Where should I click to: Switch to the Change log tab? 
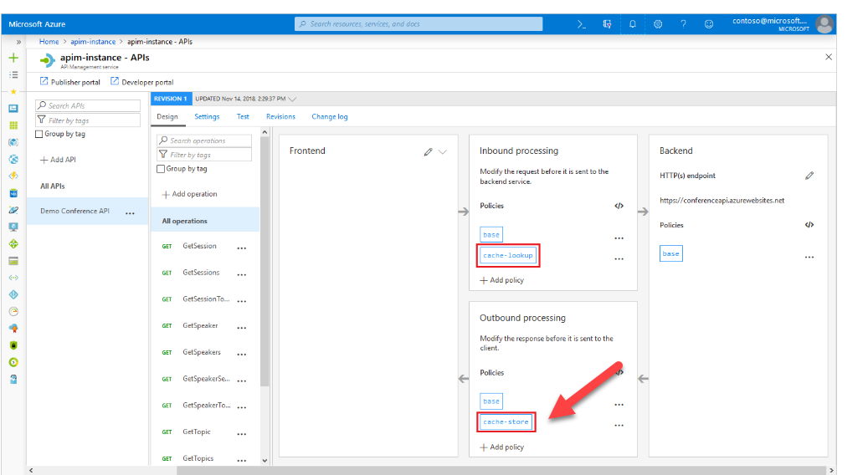tap(330, 117)
